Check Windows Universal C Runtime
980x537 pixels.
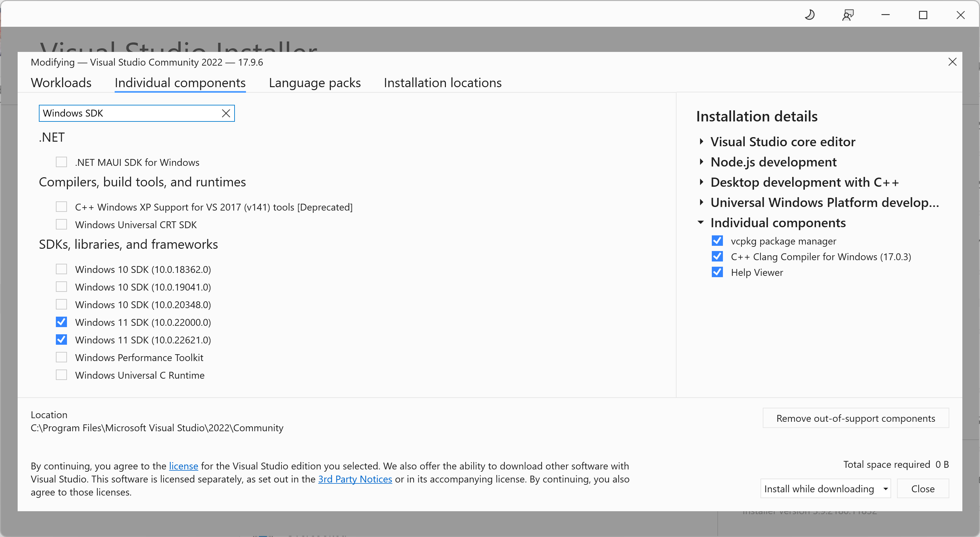[61, 375]
